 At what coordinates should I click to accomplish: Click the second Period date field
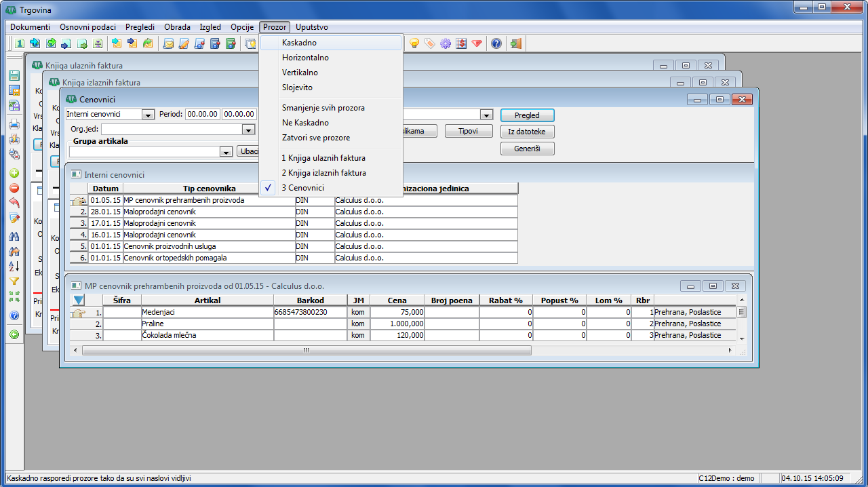click(240, 115)
